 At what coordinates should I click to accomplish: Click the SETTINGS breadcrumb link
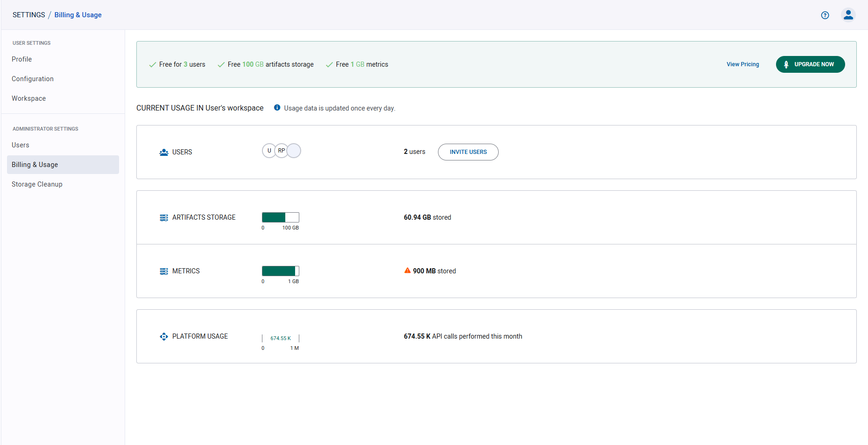[28, 14]
